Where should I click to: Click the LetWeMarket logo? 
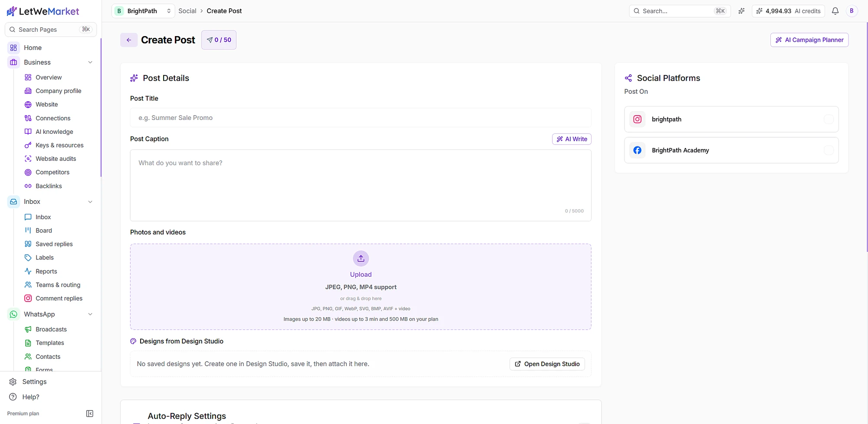coord(43,11)
